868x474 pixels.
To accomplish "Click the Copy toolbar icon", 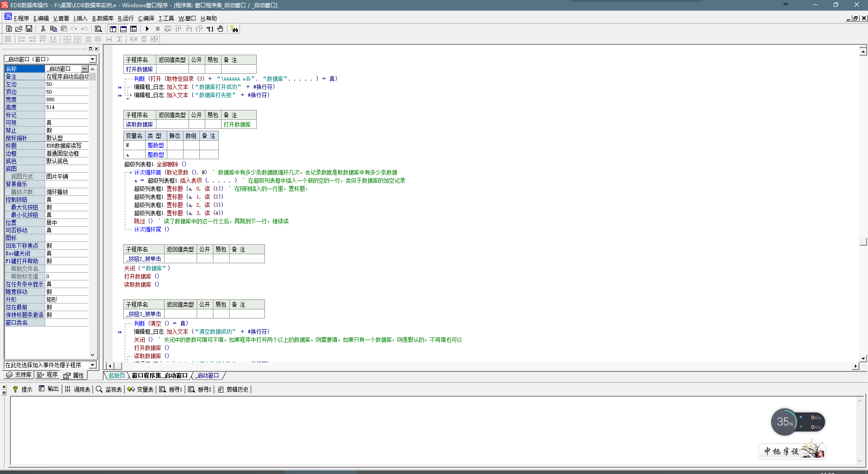I will coord(53,28).
